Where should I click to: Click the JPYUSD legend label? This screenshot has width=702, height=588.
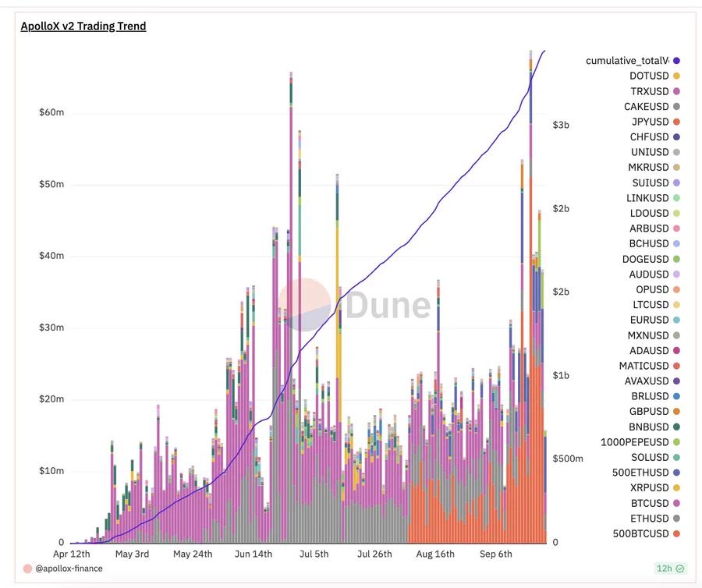click(x=649, y=122)
